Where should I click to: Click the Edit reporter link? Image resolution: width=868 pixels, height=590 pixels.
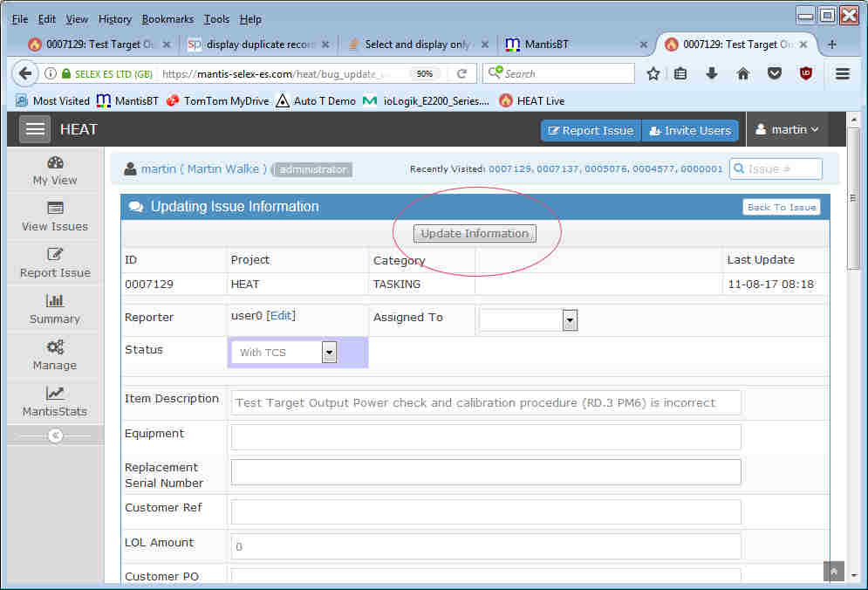pyautogui.click(x=281, y=316)
